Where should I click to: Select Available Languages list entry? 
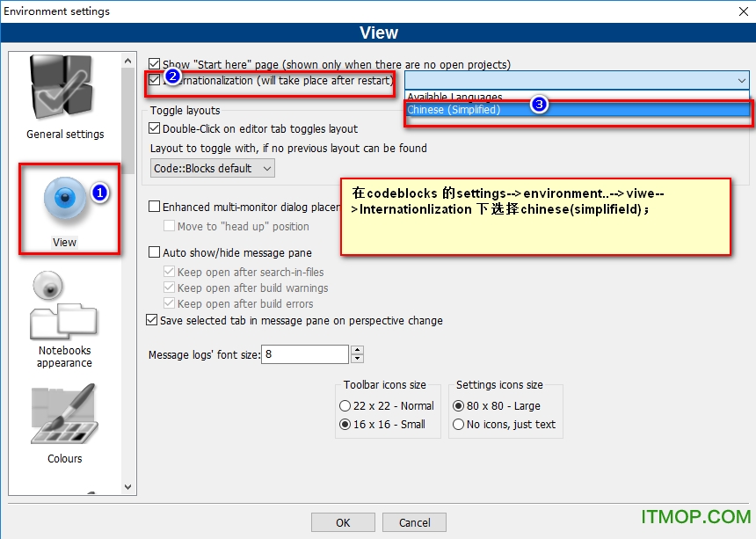(454, 97)
